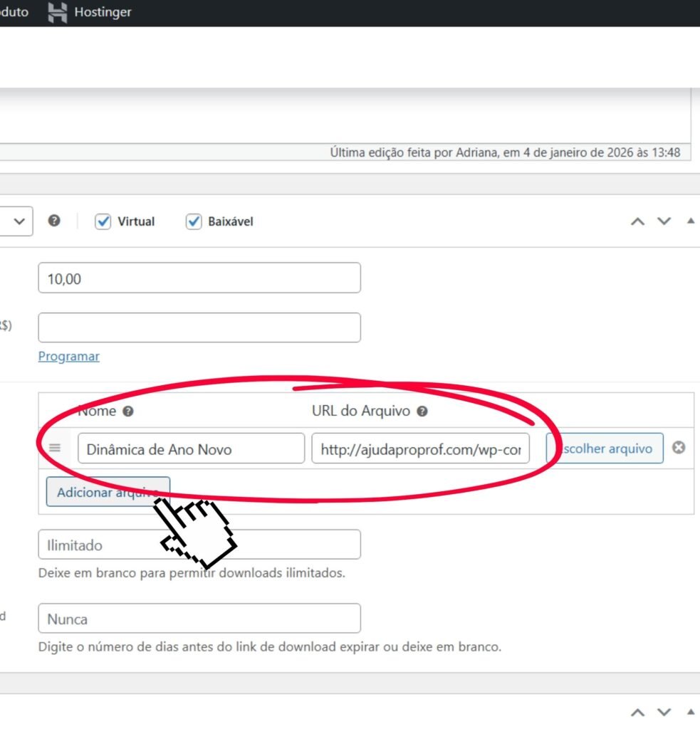The width and height of the screenshot is (700, 729).
Task: Remove the Dinâmica de Ano Novo file row
Action: point(679,448)
